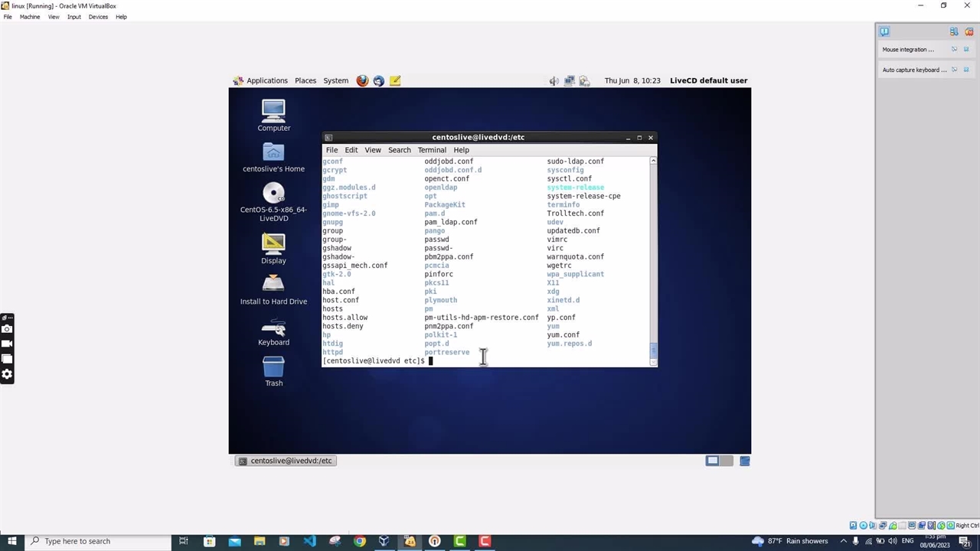Open the terminal's Edit menu

click(351, 150)
